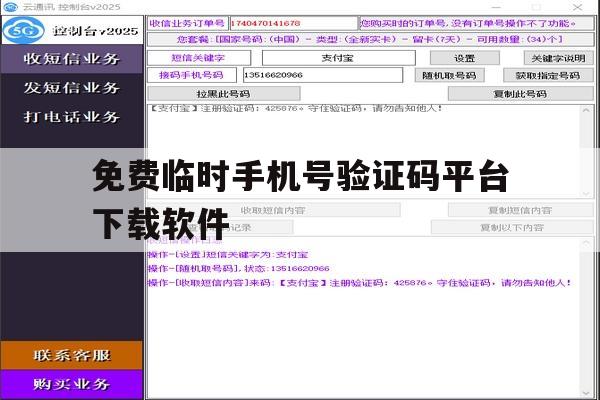Click the 联系客服 button
Viewport: 600px width, 400px height.
[72, 355]
